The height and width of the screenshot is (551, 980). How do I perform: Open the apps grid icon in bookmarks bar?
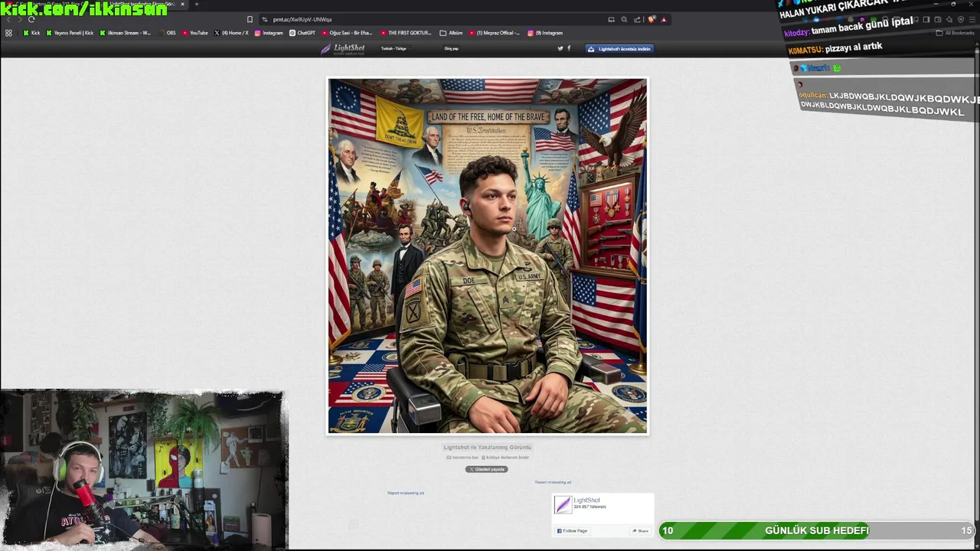8,33
